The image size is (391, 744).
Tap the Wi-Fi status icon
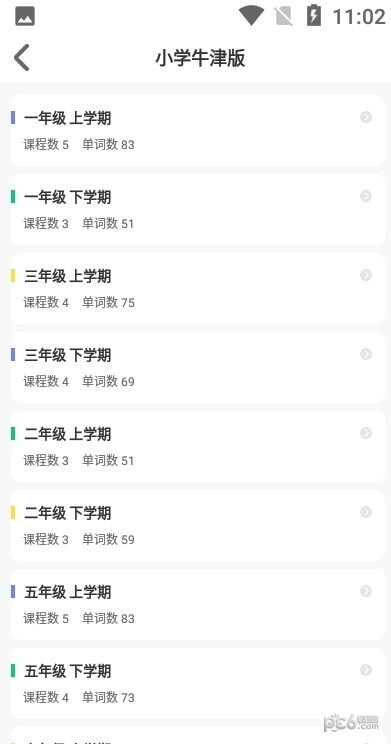pyautogui.click(x=251, y=16)
